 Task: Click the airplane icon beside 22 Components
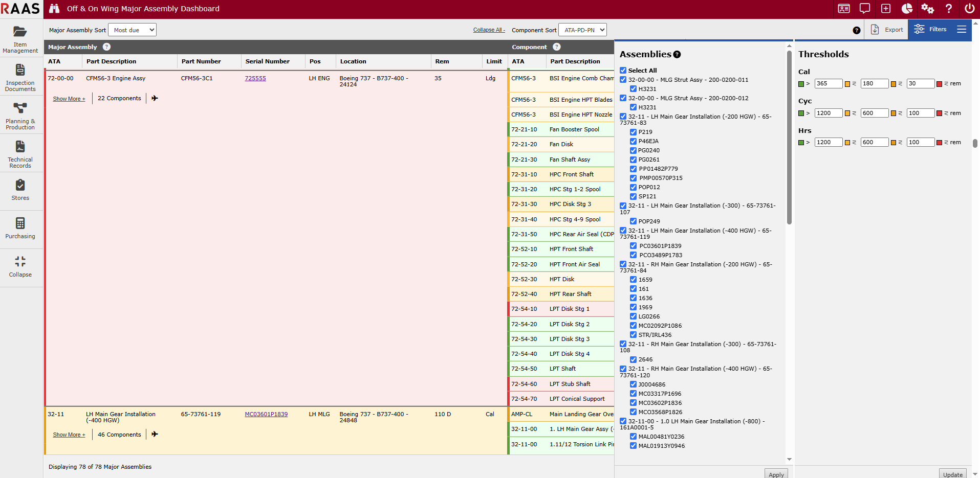pyautogui.click(x=155, y=98)
